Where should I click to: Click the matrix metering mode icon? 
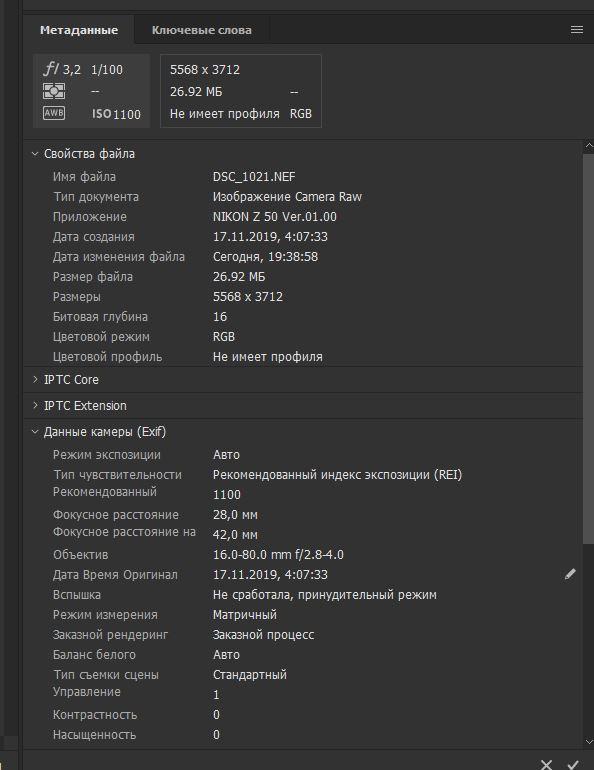coord(54,91)
